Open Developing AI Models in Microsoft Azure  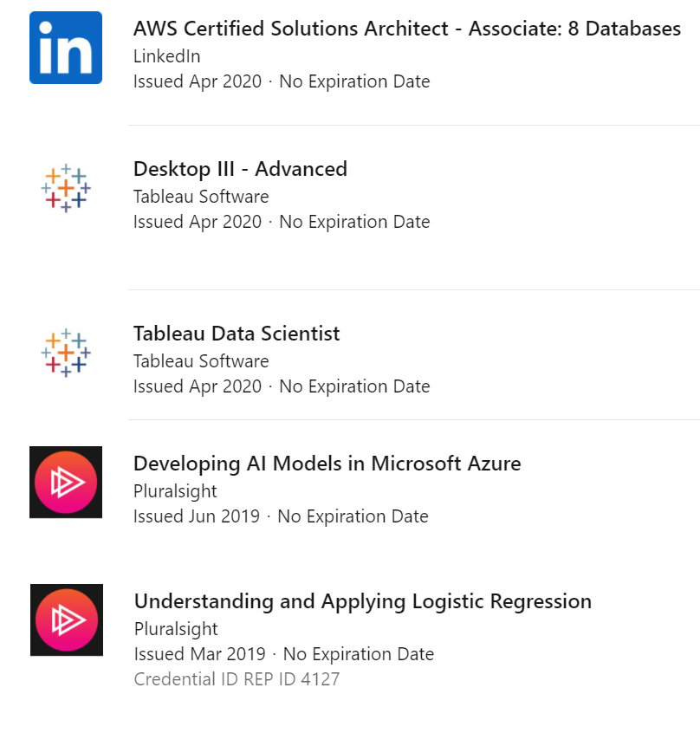[327, 464]
